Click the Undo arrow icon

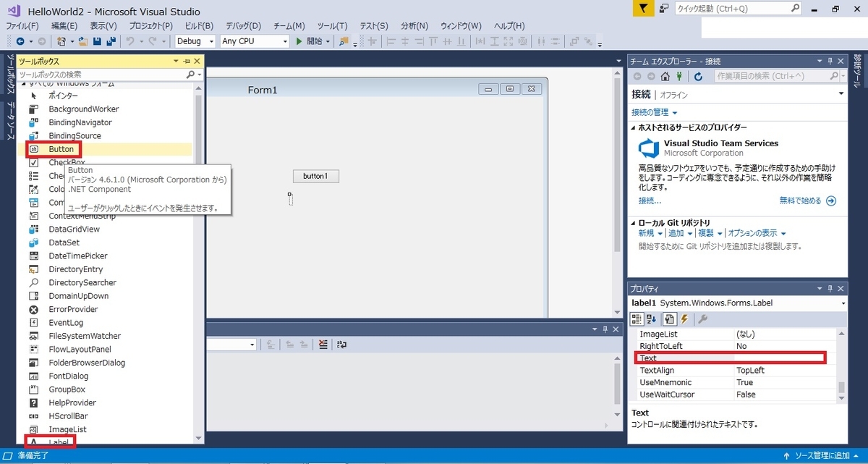131,41
